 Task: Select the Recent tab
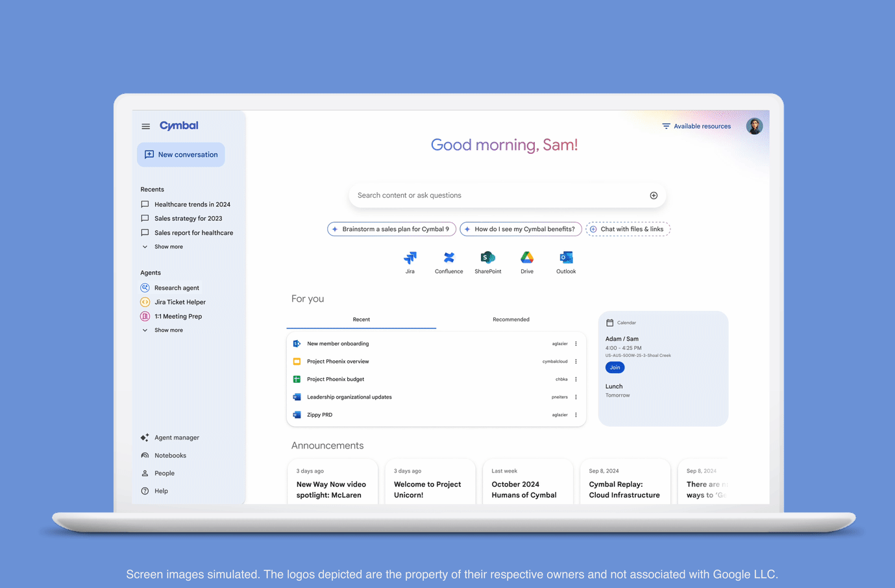361,319
